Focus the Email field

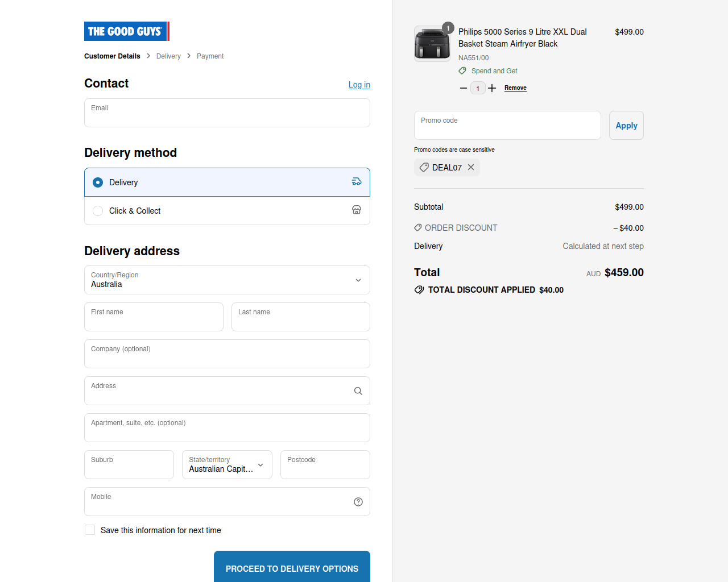click(227, 113)
